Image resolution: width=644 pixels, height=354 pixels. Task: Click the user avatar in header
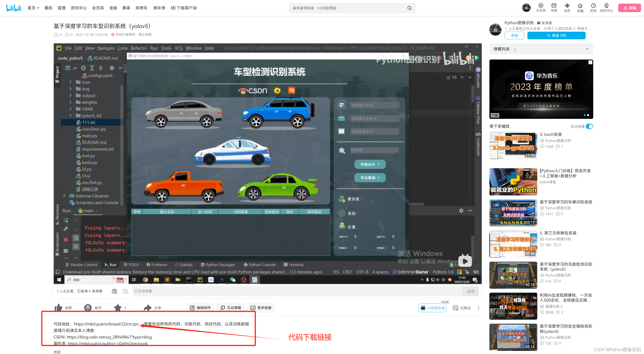coord(526,8)
